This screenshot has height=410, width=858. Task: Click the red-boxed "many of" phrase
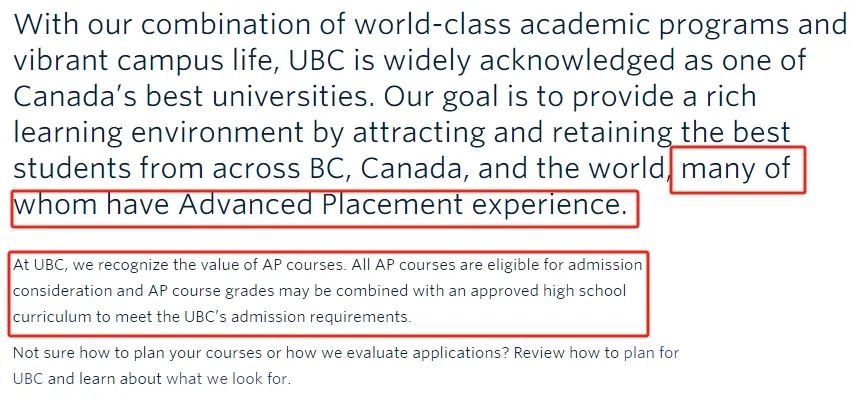(x=735, y=169)
